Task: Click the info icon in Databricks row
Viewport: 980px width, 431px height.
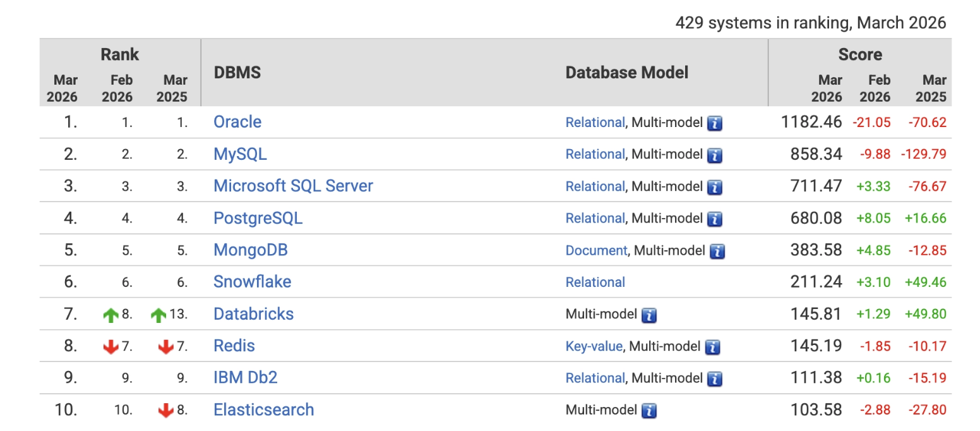Action: click(648, 315)
